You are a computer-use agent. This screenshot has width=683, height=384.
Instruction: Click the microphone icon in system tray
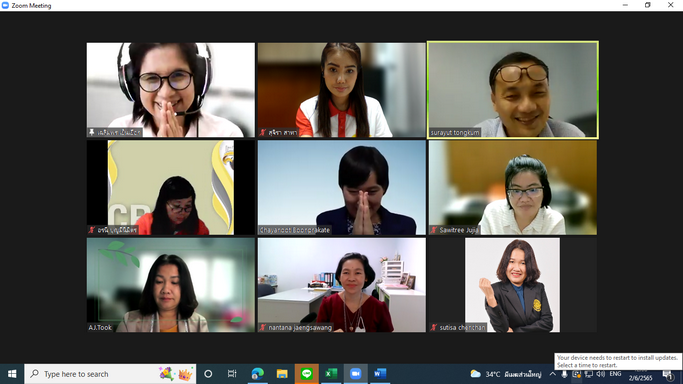point(565,374)
